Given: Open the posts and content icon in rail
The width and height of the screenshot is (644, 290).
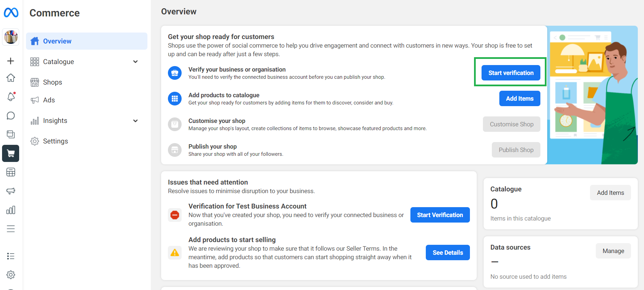Looking at the screenshot, I should (x=11, y=134).
